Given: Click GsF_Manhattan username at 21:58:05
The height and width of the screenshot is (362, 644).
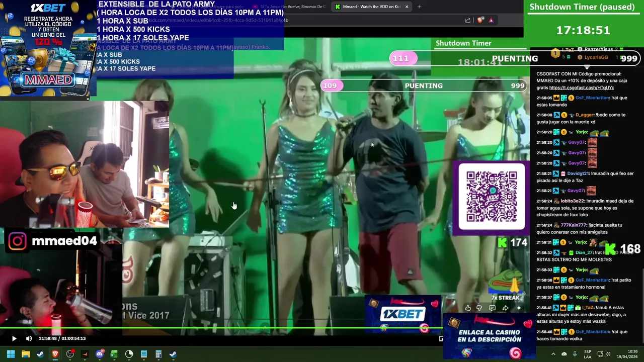Looking at the screenshot, I should [592, 98].
